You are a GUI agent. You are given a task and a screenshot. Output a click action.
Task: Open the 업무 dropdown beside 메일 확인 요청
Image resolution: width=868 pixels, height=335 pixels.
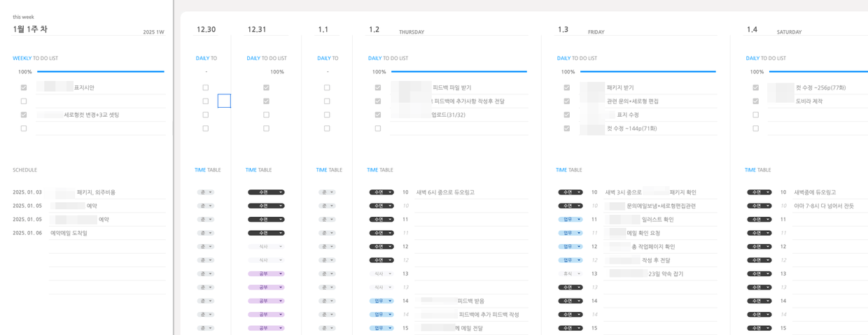pyautogui.click(x=570, y=233)
